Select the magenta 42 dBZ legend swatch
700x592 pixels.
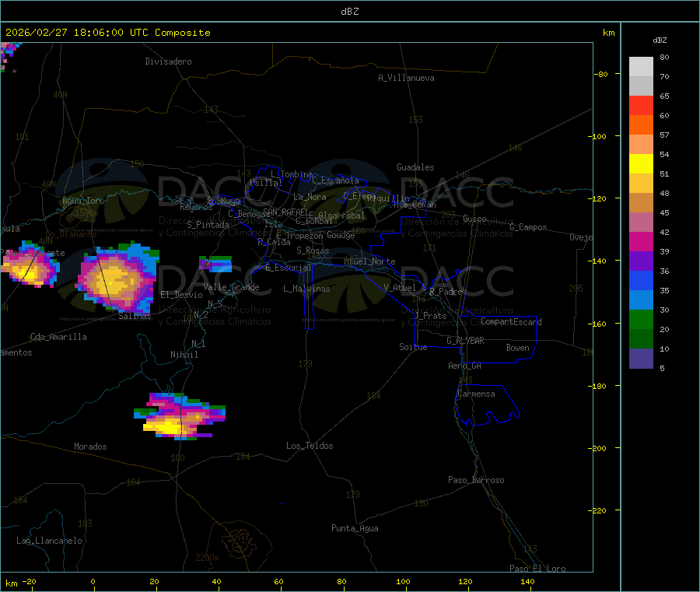click(x=641, y=241)
